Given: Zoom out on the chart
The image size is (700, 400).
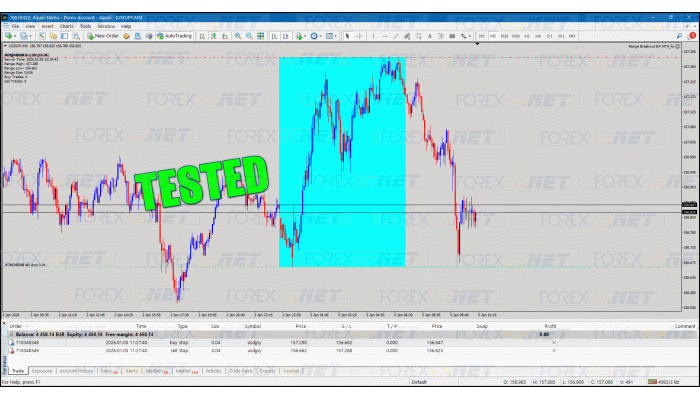Looking at the screenshot, I should tap(249, 36).
